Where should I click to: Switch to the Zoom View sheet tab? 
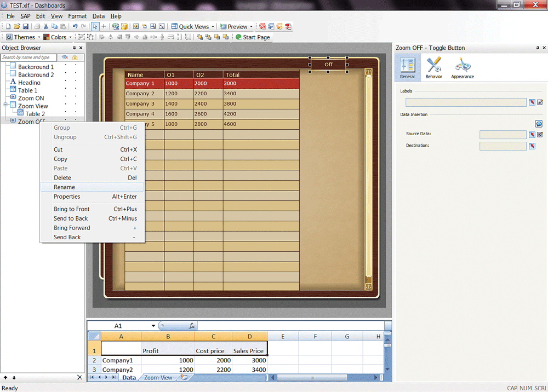pos(158,378)
